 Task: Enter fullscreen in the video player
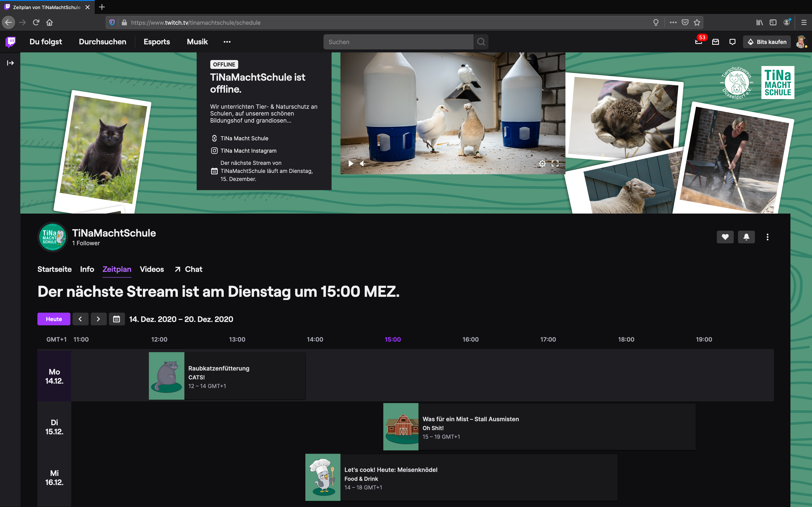pyautogui.click(x=555, y=164)
